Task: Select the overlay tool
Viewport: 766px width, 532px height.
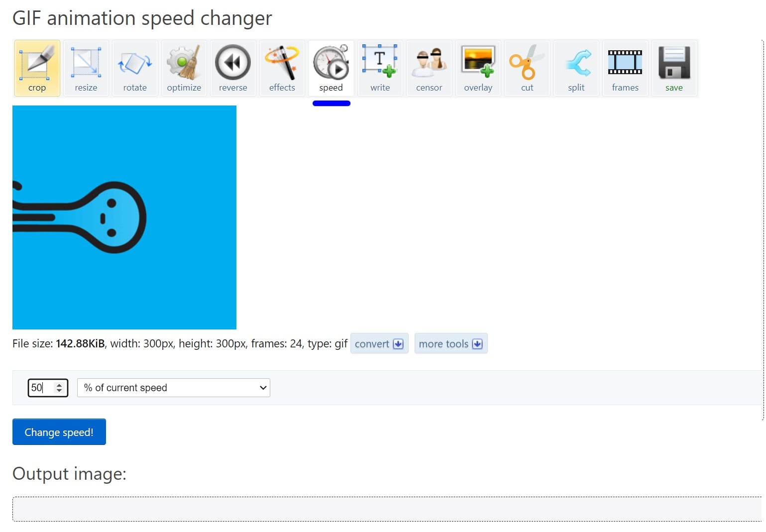Action: [478, 68]
